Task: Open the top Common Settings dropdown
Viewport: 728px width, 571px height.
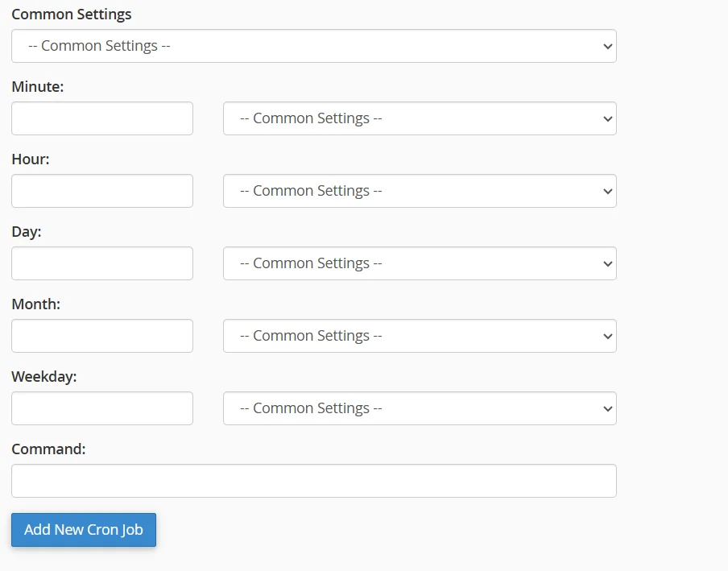Action: (x=313, y=46)
